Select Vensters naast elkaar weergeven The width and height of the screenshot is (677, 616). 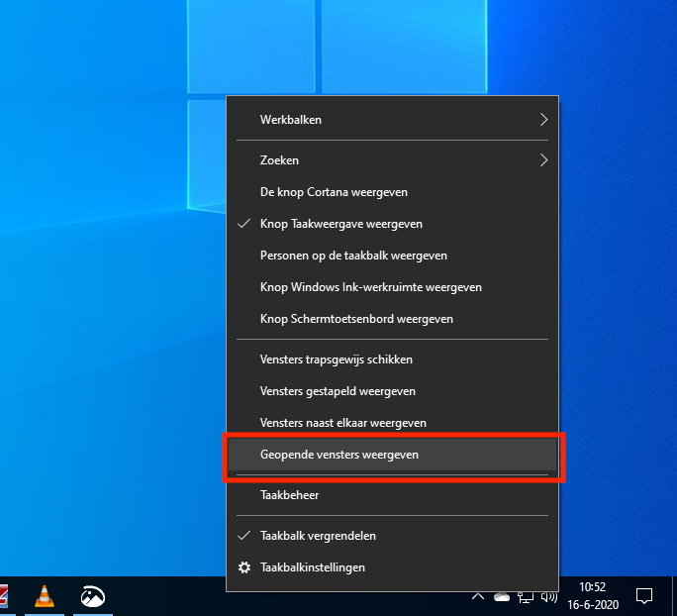342,423
